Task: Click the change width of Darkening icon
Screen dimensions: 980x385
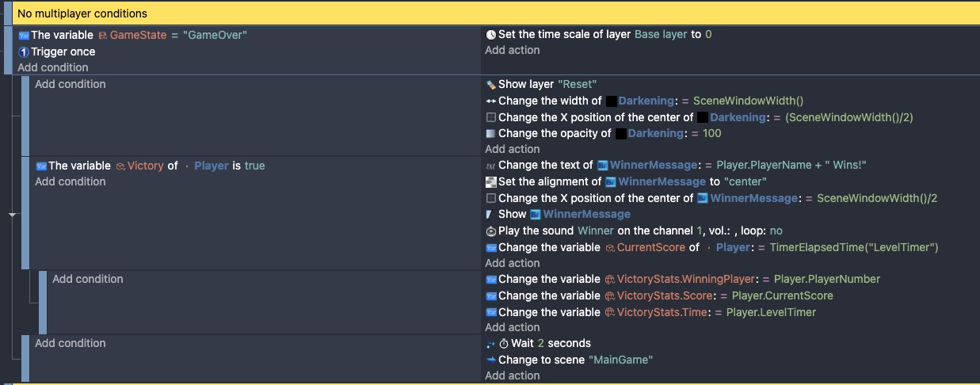Action: [490, 101]
